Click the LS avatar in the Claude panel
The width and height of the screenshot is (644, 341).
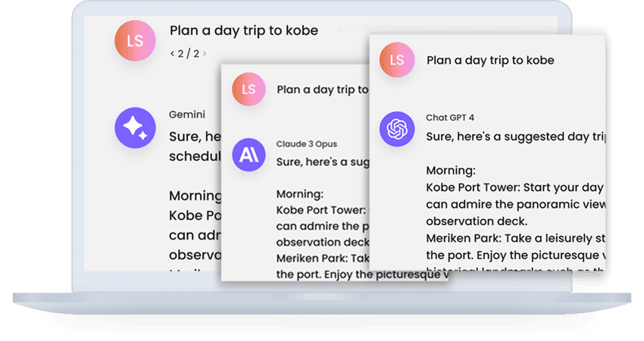(x=249, y=89)
